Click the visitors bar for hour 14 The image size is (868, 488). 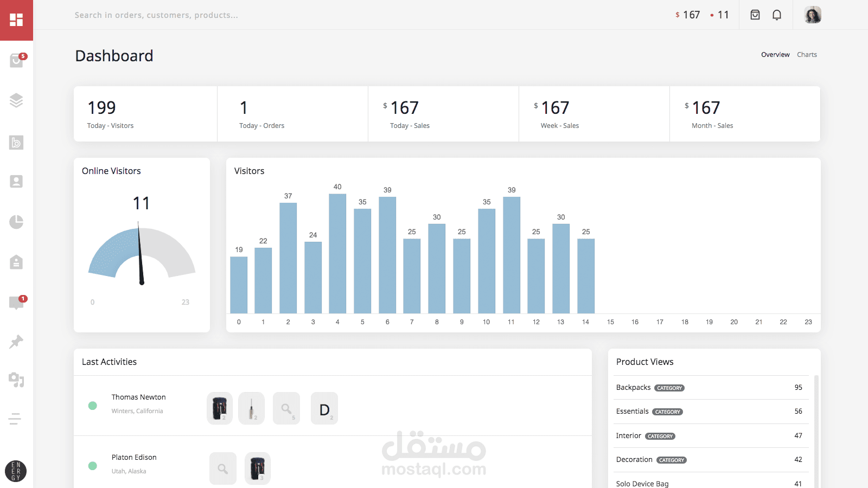tap(586, 276)
